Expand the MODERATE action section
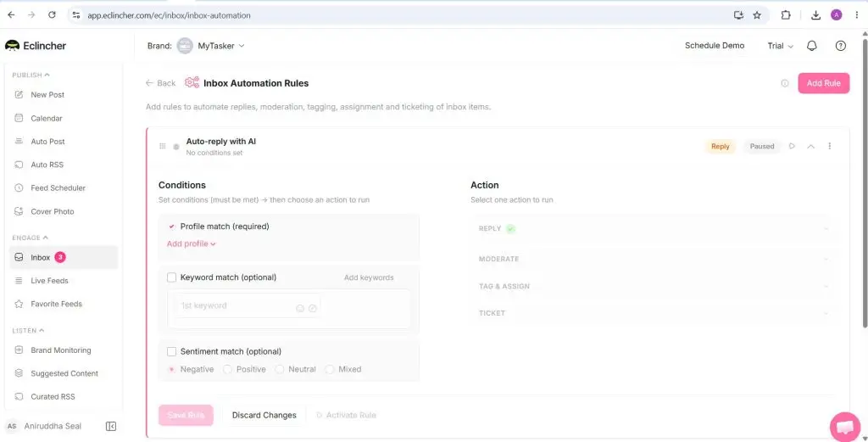The height and width of the screenshot is (442, 868). [654, 259]
